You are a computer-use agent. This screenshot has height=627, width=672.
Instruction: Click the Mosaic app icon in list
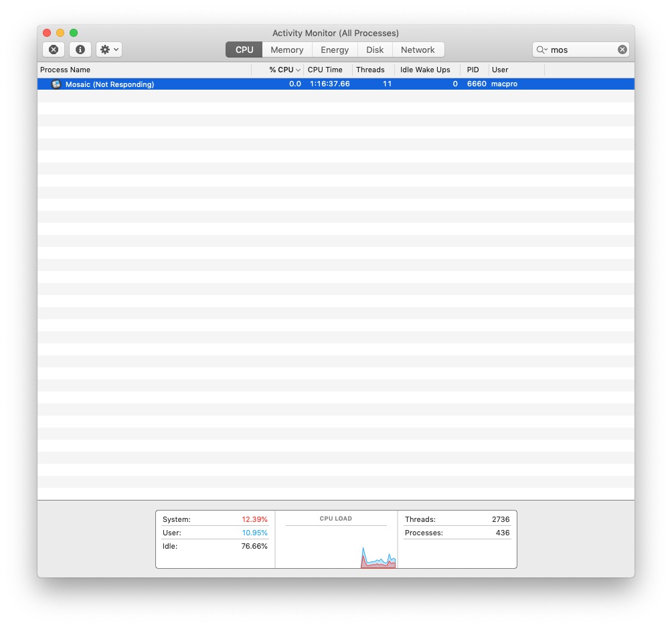tap(56, 84)
